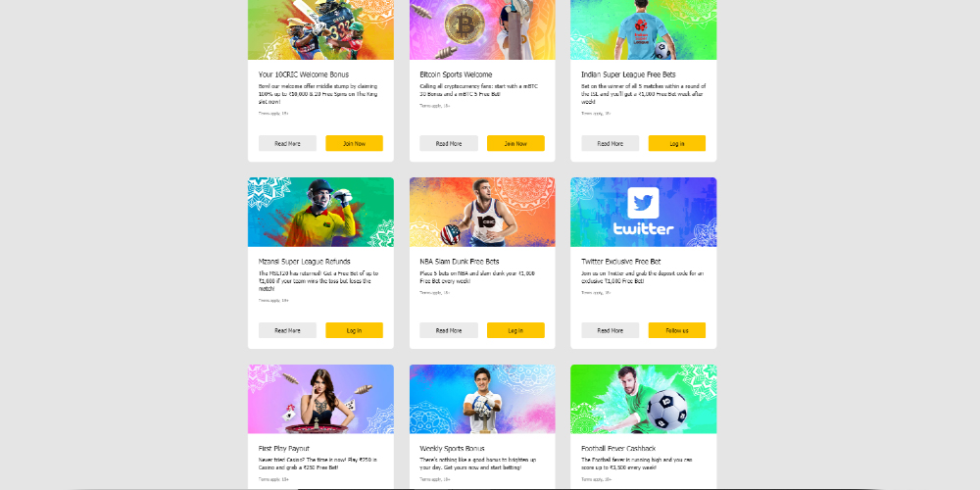The width and height of the screenshot is (980, 490).
Task: Click the Weekly Sports Bonus trophy player image
Action: coord(482,399)
